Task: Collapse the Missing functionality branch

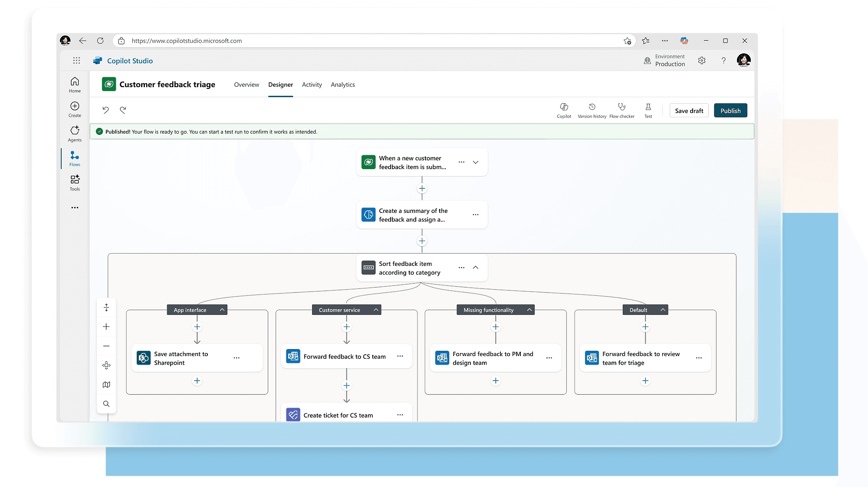Action: pos(529,310)
